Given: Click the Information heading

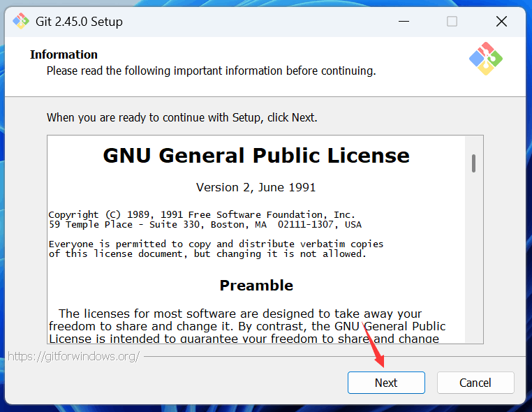Looking at the screenshot, I should pyautogui.click(x=64, y=54).
